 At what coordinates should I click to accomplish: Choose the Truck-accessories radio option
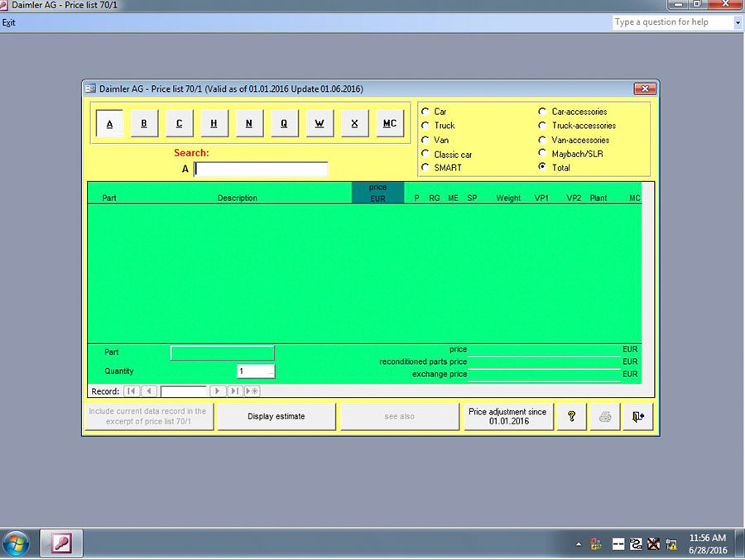[543, 126]
